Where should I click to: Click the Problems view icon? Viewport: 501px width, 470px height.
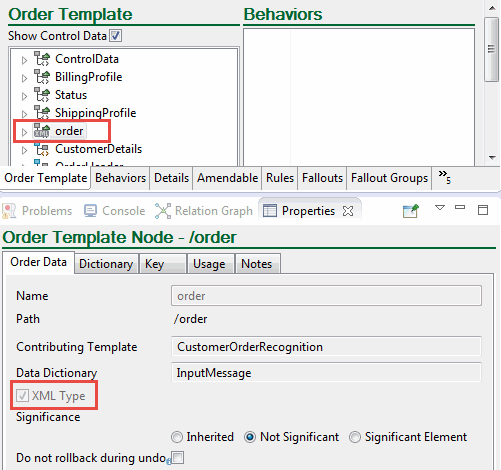[x=9, y=211]
